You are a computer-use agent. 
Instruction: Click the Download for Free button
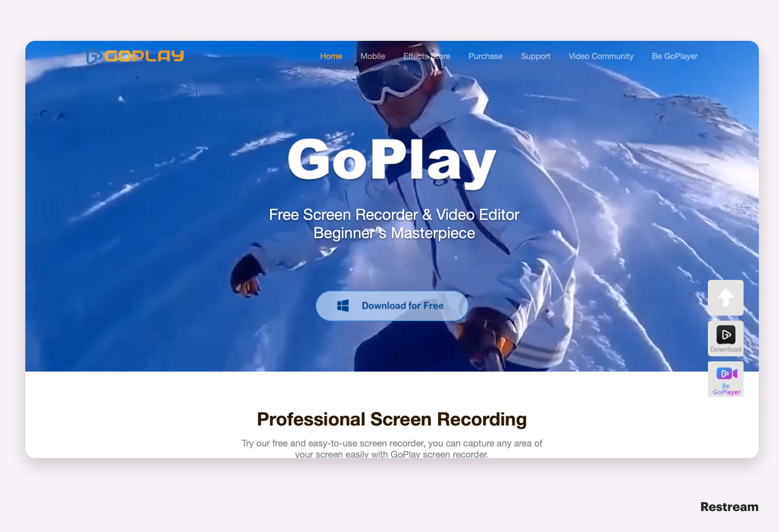pos(392,305)
